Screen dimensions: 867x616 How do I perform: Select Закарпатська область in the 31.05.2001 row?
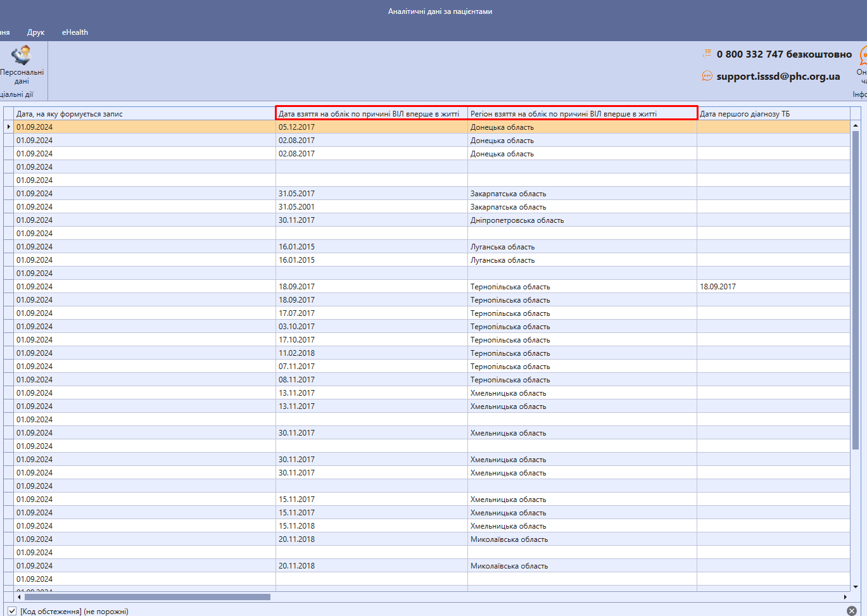pyautogui.click(x=582, y=207)
